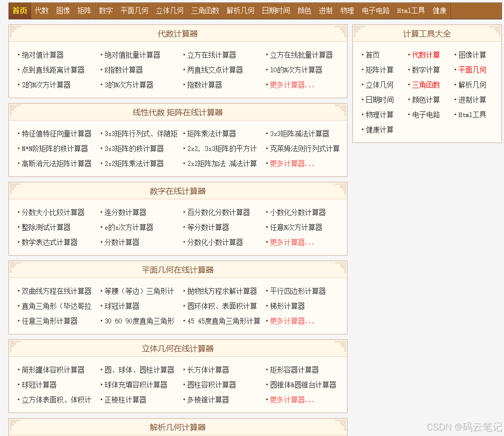Viewport: 504px width, 436px height.
Task: Click 更多计算器 in 数字在线计算器 section
Action: [292, 243]
